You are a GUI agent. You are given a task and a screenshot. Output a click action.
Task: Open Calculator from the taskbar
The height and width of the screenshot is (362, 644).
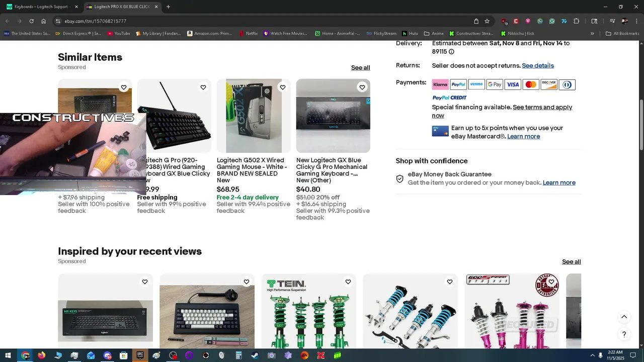tap(238, 355)
